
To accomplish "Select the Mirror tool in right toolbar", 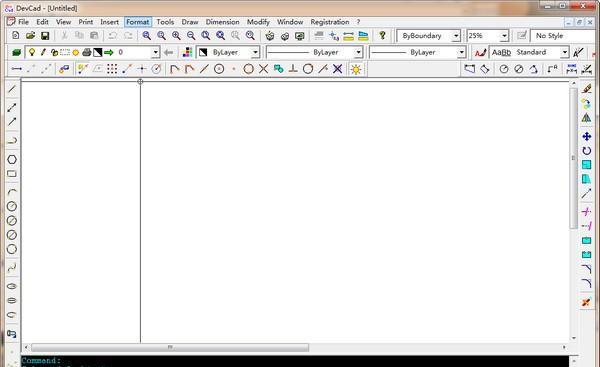I will [587, 118].
